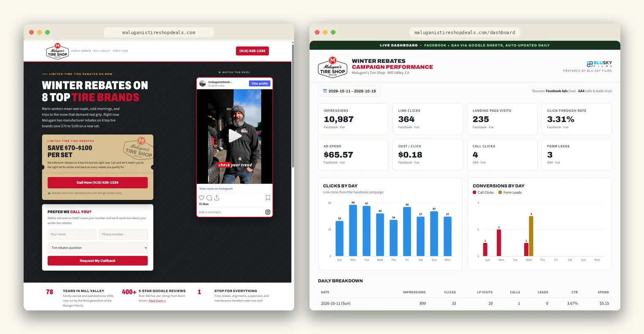Click the landing page vertical scrollbar
644x334 pixels.
click(293, 105)
